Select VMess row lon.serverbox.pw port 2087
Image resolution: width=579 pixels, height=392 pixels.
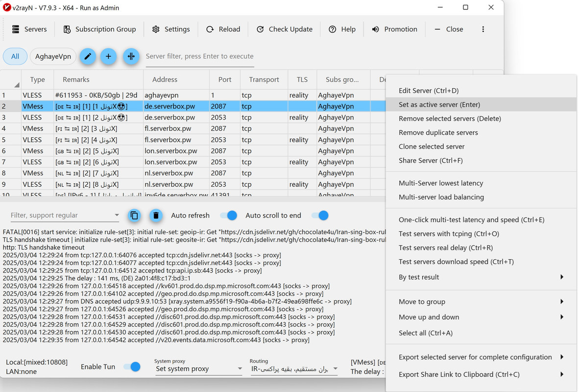(x=193, y=151)
